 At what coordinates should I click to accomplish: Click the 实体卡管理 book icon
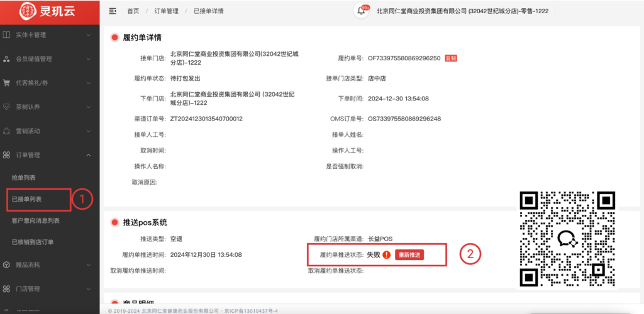point(6,35)
